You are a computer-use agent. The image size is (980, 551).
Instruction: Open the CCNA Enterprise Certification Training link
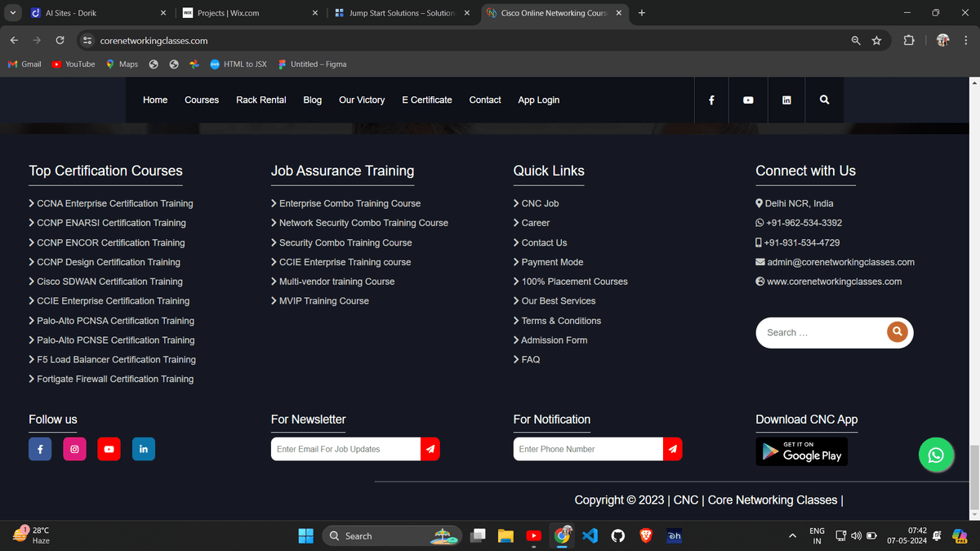pyautogui.click(x=115, y=203)
